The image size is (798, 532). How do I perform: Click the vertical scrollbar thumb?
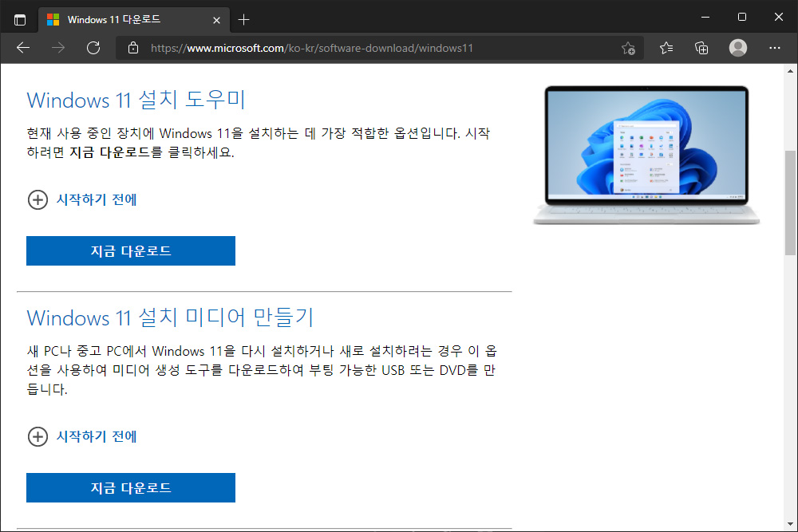pos(790,203)
